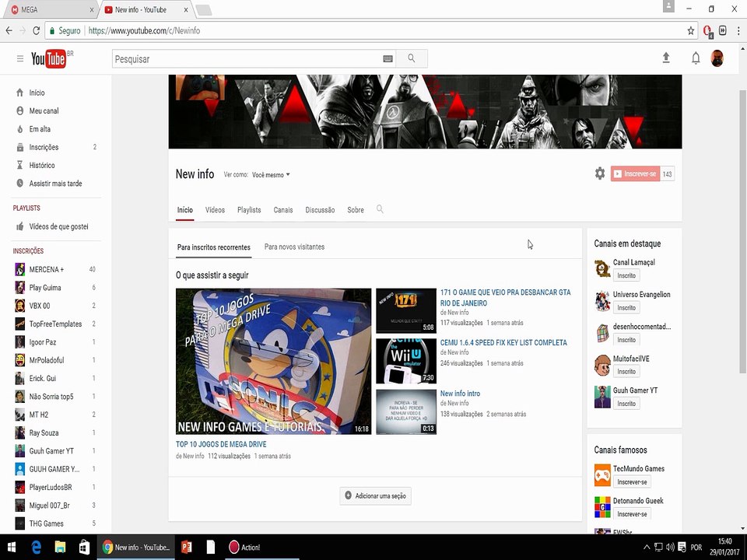Screen dimensions: 747x560
Task: Open the Windows Start menu
Action: click(x=12, y=547)
